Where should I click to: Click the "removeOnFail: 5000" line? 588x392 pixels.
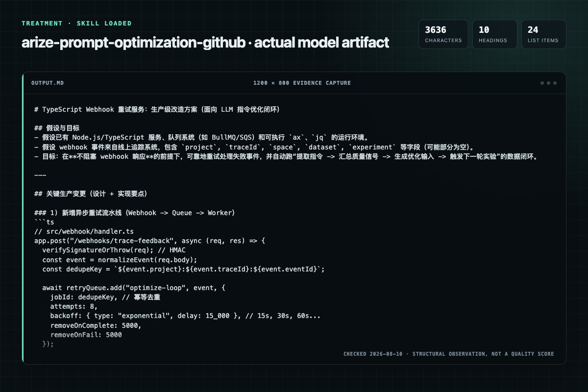pos(86,335)
